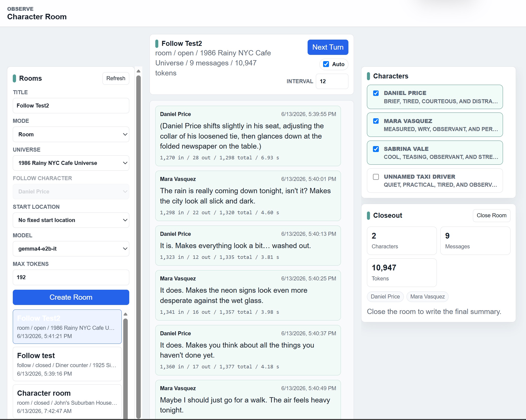Uncheck the Mara Vasquez character
Screen dimensions: 526x420
376,121
